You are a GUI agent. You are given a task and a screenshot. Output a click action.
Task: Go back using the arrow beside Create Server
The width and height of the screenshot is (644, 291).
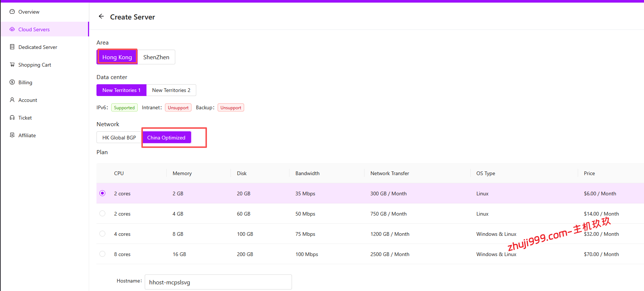coord(101,17)
